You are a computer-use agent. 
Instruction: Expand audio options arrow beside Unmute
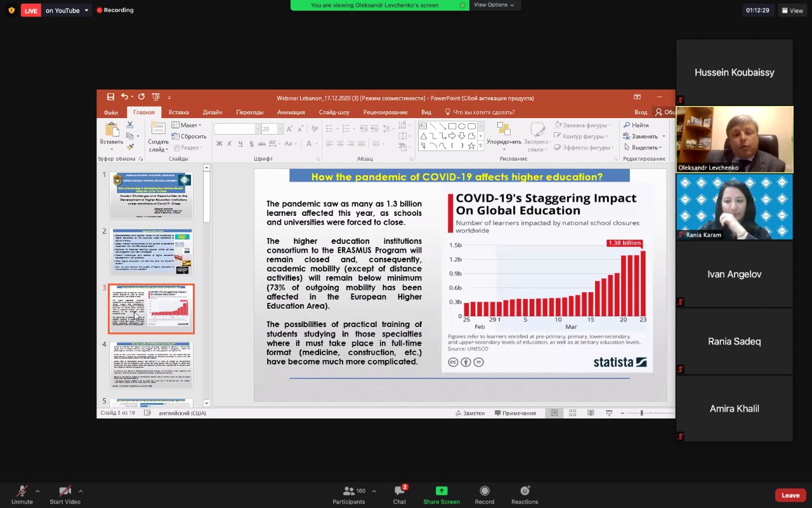[37, 491]
